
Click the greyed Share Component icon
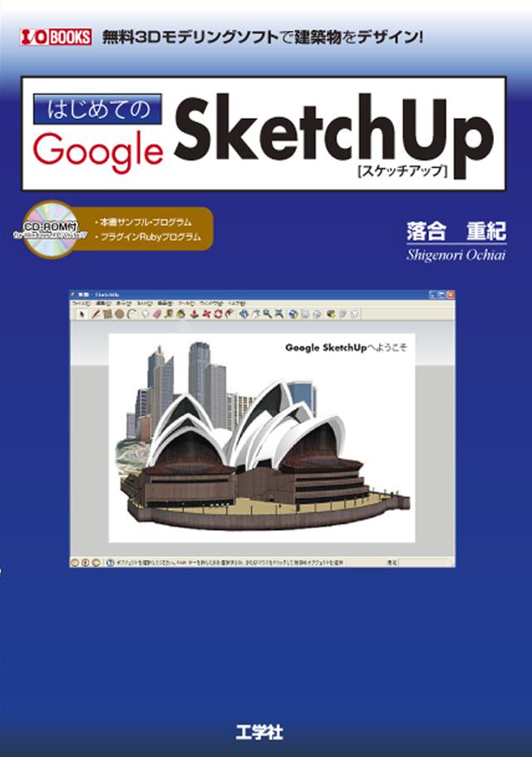[354, 314]
